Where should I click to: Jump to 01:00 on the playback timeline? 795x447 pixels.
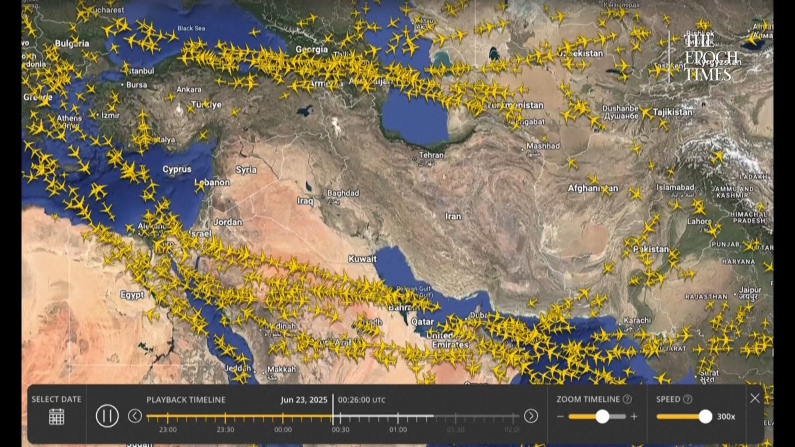(x=398, y=430)
